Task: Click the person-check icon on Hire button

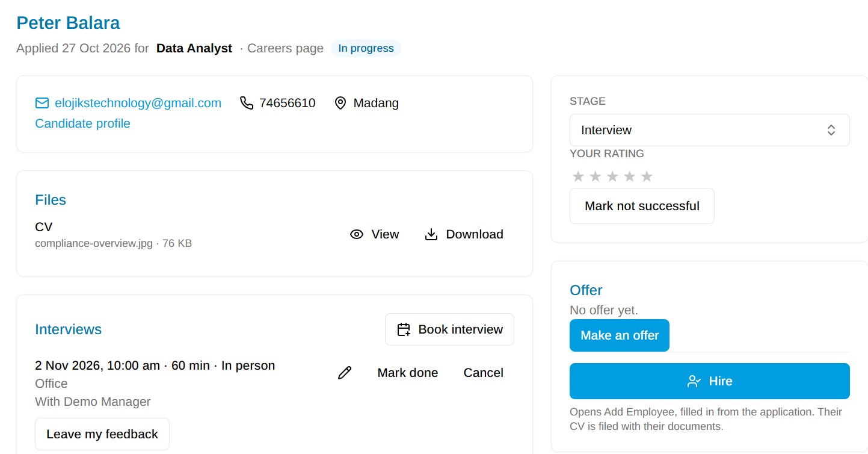Action: 694,381
